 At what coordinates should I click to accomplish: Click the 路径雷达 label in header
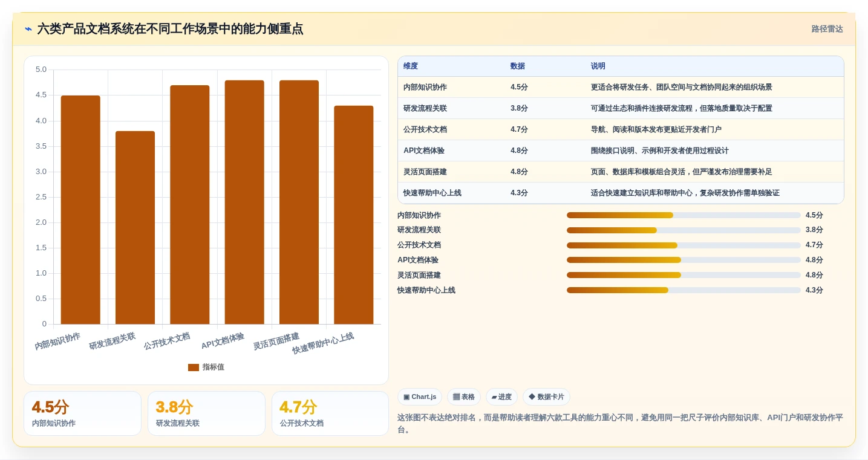point(827,29)
